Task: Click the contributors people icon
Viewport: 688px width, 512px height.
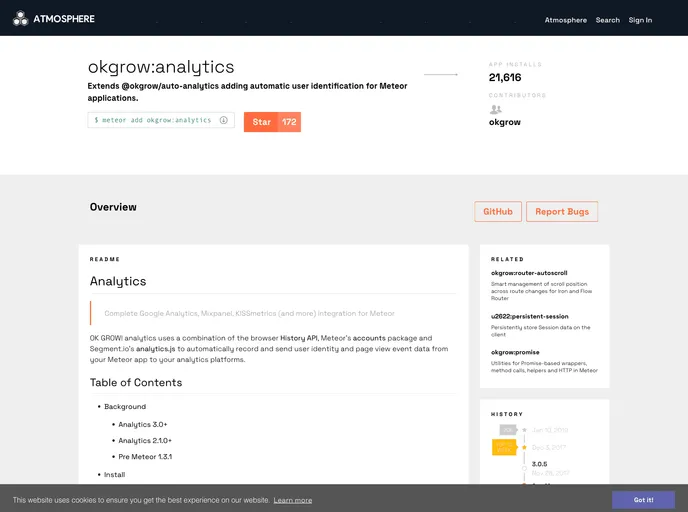Action: (x=495, y=109)
